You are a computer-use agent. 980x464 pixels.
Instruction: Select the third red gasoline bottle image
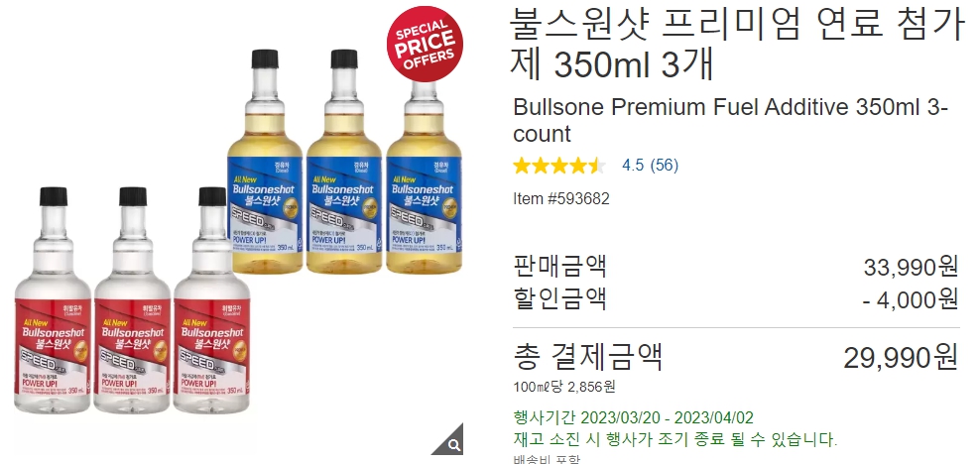coord(212,300)
